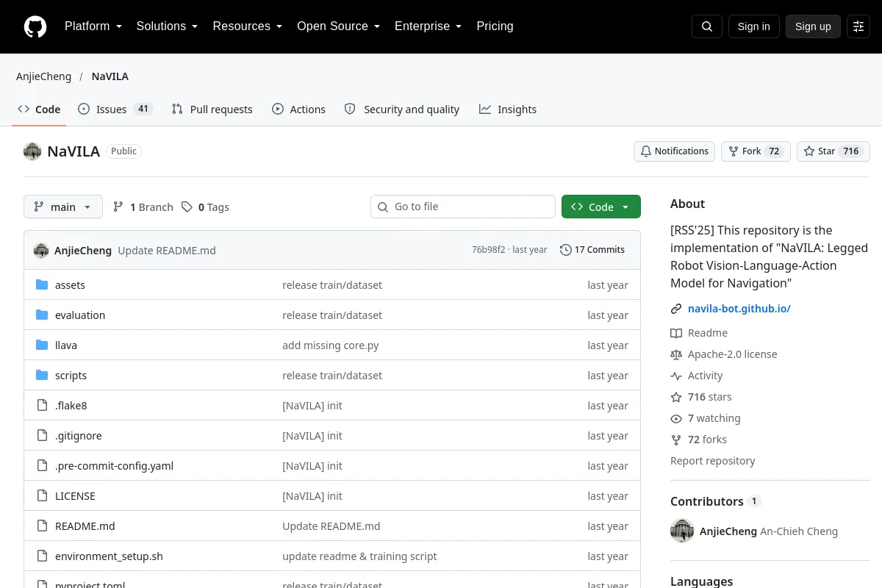Image resolution: width=882 pixels, height=588 pixels.
Task: Open the green Code dropdown button
Action: [601, 207]
